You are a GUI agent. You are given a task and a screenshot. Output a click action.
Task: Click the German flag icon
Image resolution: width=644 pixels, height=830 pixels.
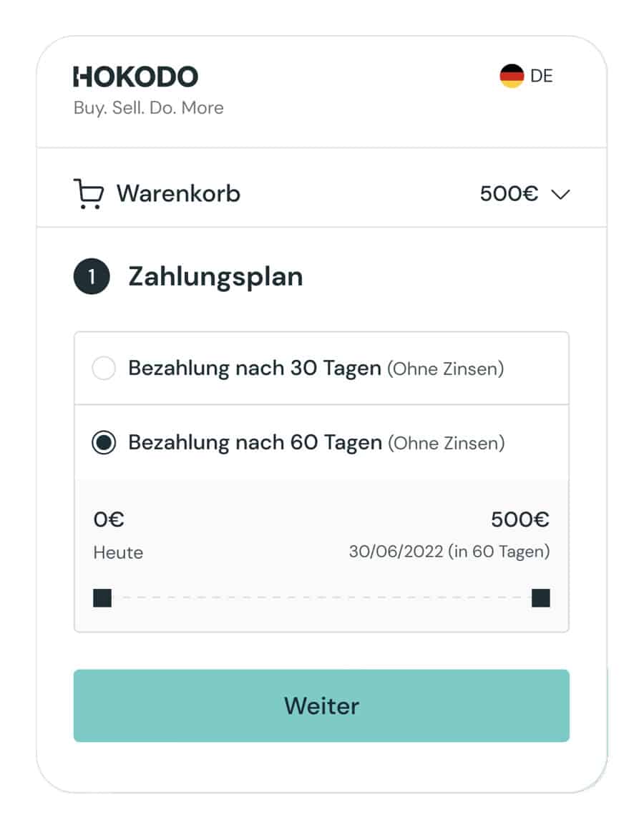[x=512, y=76]
